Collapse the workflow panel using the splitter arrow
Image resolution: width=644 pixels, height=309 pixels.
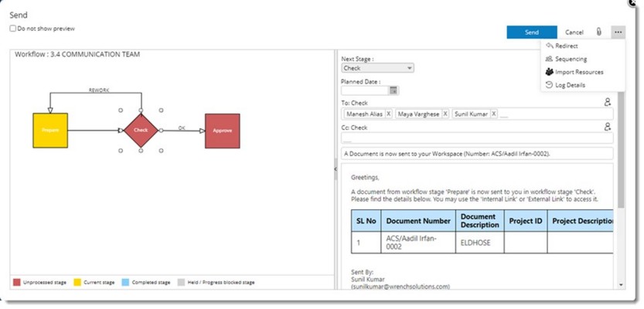336,168
